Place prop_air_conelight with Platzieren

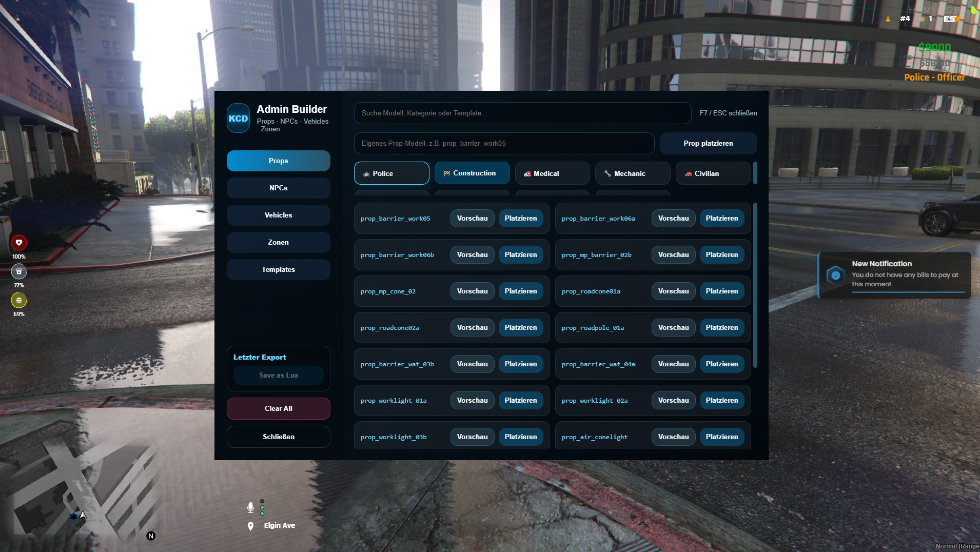click(722, 437)
